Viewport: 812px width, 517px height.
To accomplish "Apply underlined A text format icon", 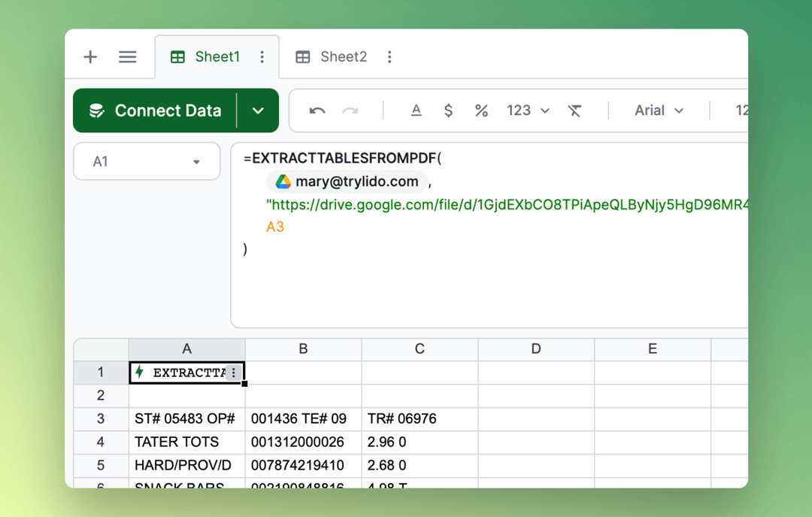I will point(416,111).
